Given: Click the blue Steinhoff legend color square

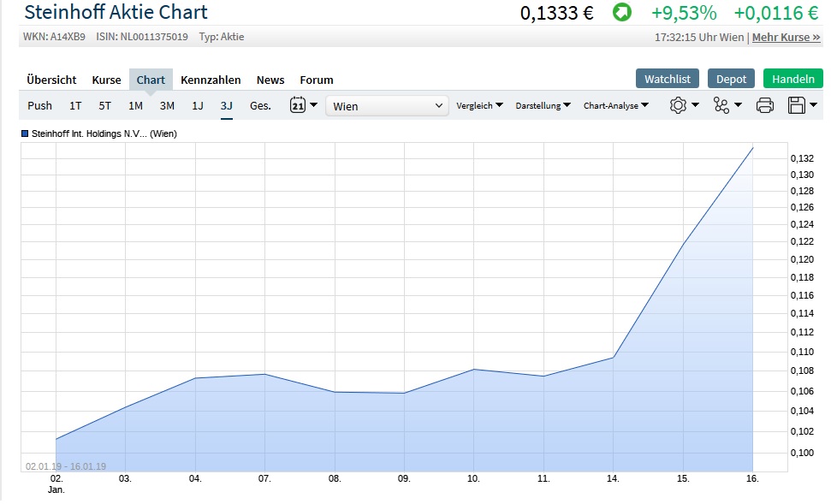Looking at the screenshot, I should coord(24,133).
